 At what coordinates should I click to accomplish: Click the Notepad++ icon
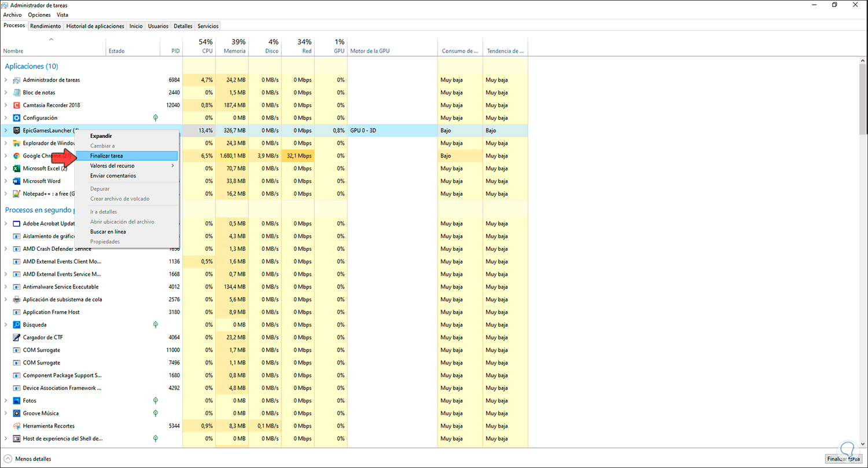point(16,194)
